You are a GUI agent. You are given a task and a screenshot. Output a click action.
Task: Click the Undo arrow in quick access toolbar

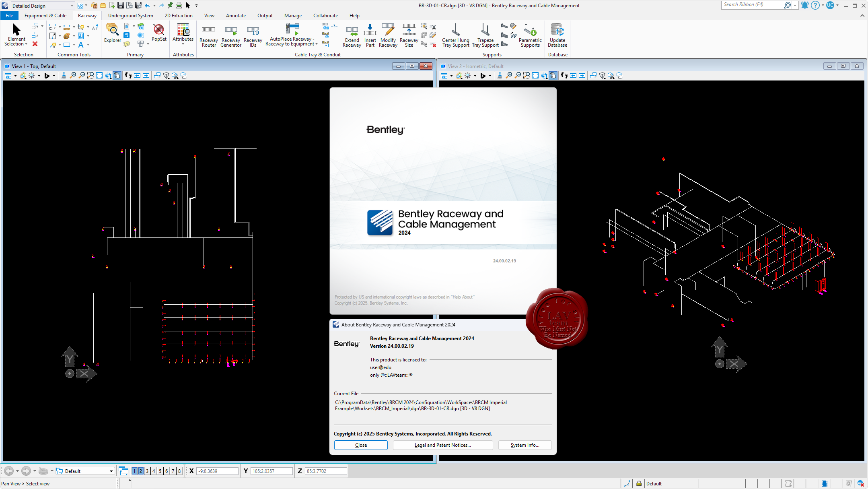[x=147, y=6]
